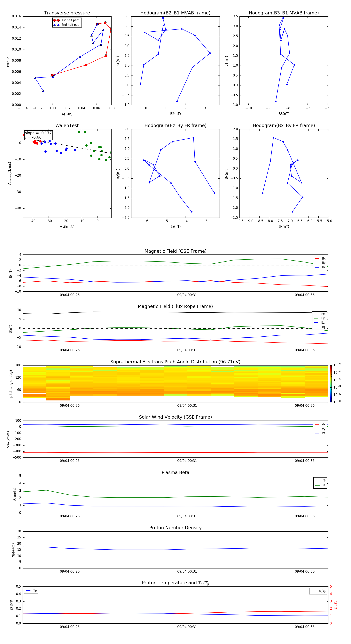Click the "Hodogram(Bz_By FR frame)" title
351x644 pixels.
pos(175,125)
